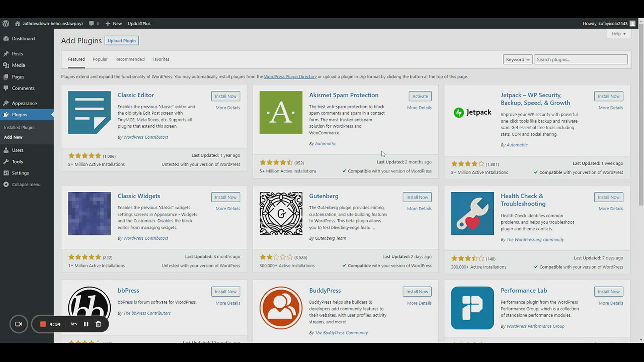644x362 pixels.
Task: Click the home icon next to the site name
Action: [17, 23]
